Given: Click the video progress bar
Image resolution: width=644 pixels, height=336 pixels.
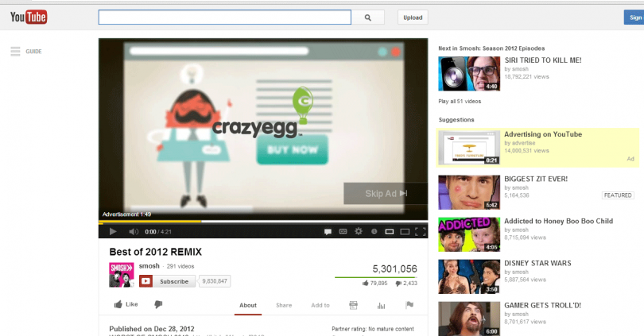Looking at the screenshot, I should click(263, 222).
